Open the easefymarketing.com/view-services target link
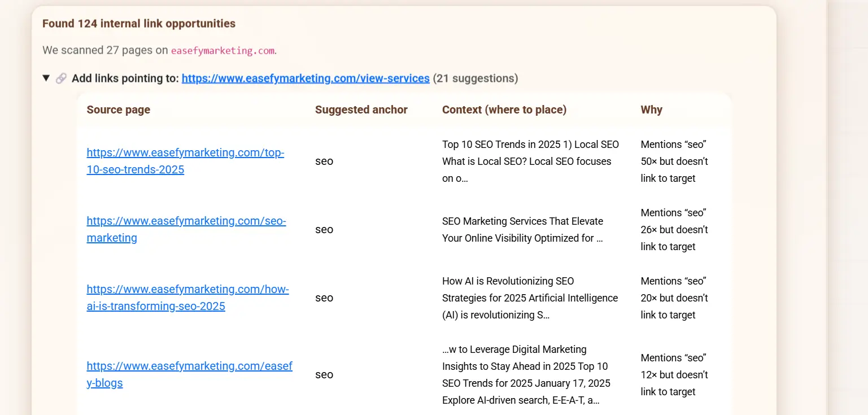Viewport: 868px width, 415px height. 306,78
